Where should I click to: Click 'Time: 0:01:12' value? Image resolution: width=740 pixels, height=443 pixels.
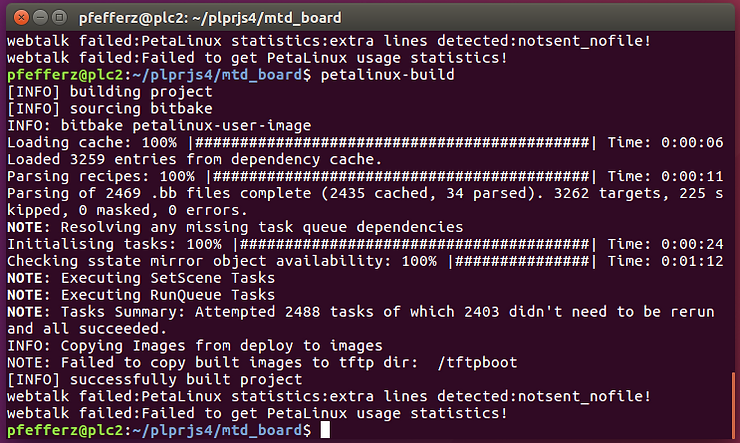pyautogui.click(x=665, y=261)
